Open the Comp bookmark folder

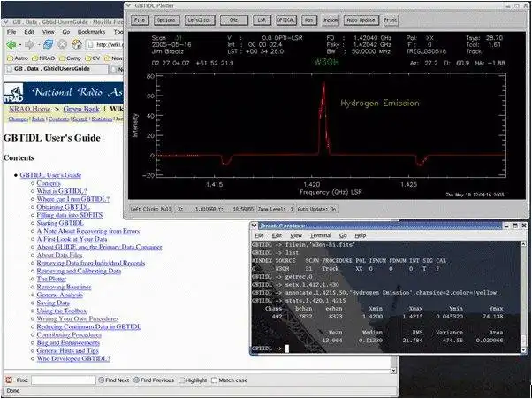(70, 58)
